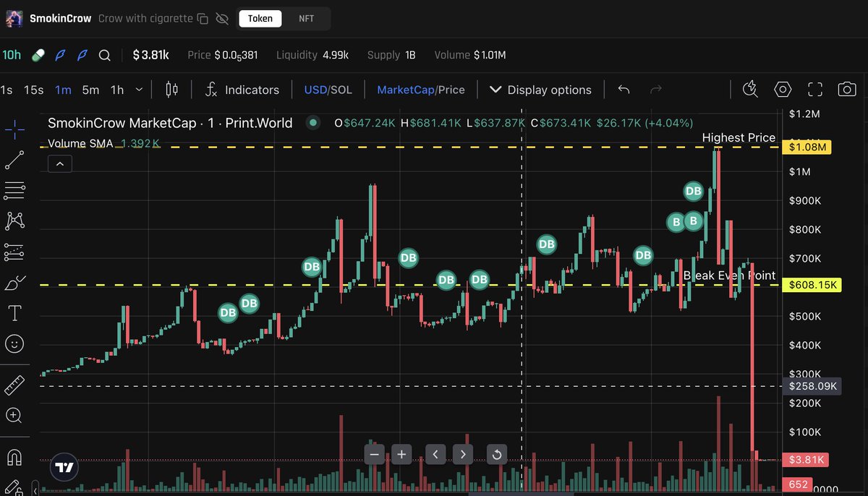Image resolution: width=868 pixels, height=496 pixels.
Task: Click the Volume SMA legend entry
Action: click(103, 143)
